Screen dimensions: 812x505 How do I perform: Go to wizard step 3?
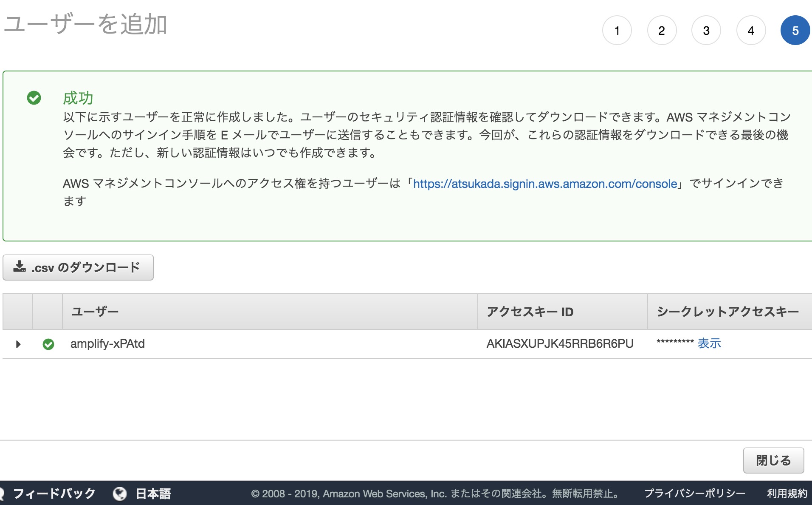[706, 31]
